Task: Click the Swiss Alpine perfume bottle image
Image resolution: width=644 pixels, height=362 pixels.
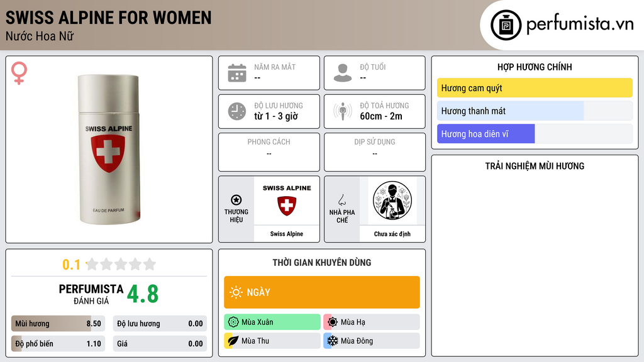Action: click(109, 150)
